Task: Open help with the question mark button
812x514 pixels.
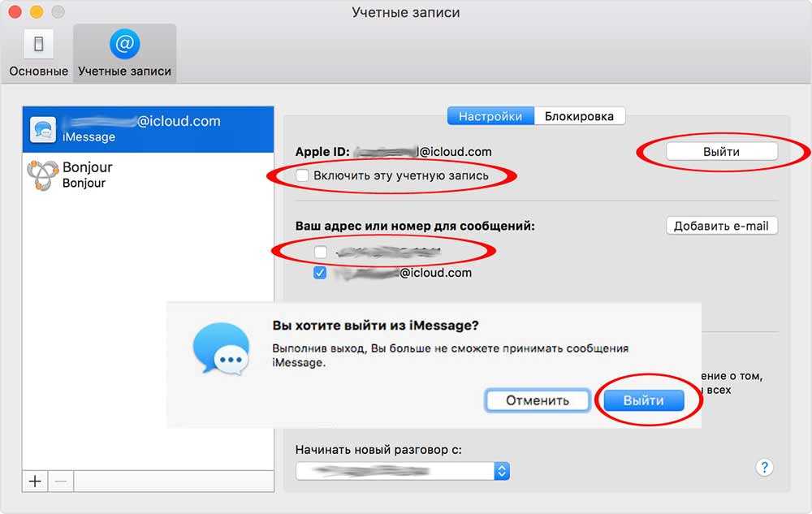Action: pyautogui.click(x=764, y=467)
